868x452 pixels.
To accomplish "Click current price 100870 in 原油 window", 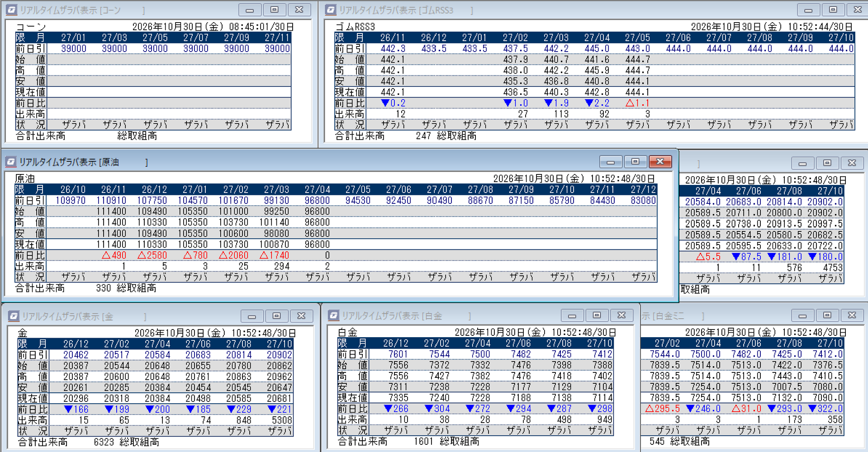I will click(x=274, y=245).
